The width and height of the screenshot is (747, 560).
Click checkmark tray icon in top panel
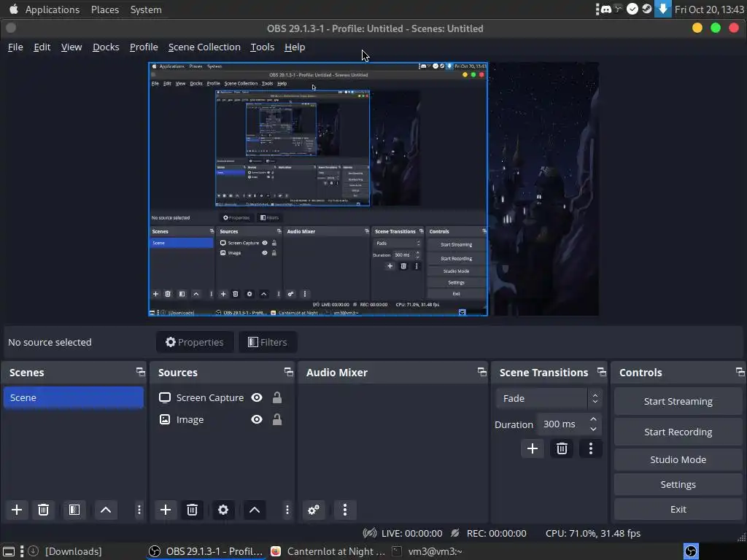point(632,9)
